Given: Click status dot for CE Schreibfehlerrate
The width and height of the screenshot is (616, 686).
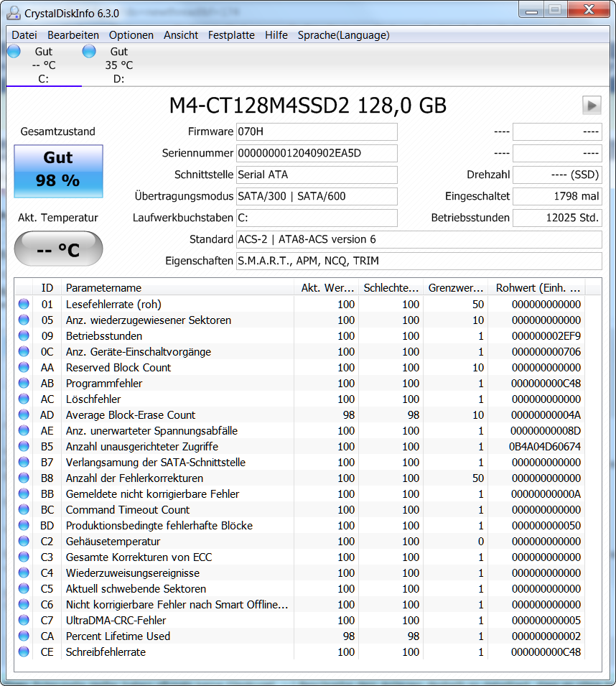Looking at the screenshot, I should 24,652.
